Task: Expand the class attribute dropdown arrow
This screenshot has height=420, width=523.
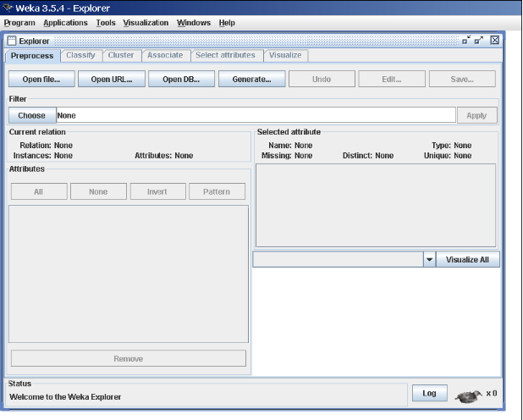Action: [x=430, y=259]
